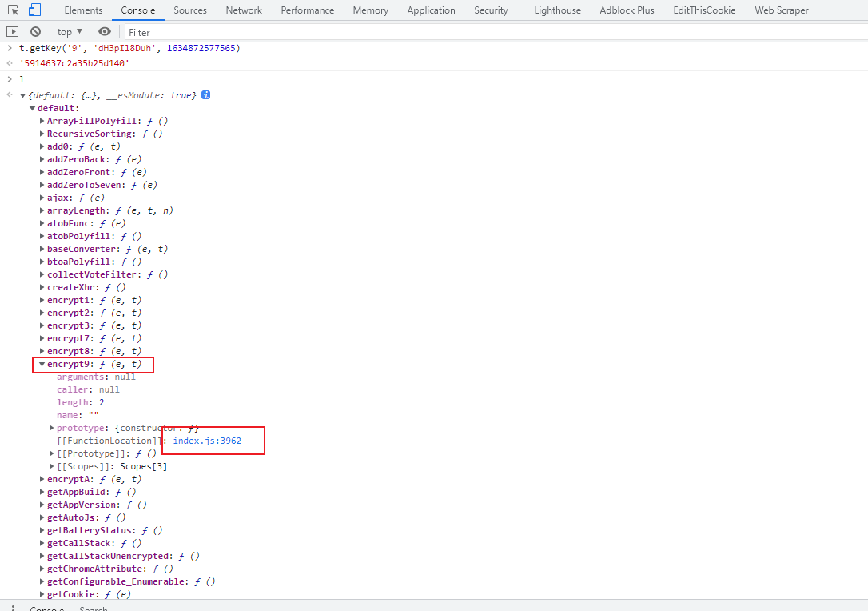Collapse the encrypt9 function entry
Image resolution: width=868 pixels, height=611 pixels.
pos(42,365)
